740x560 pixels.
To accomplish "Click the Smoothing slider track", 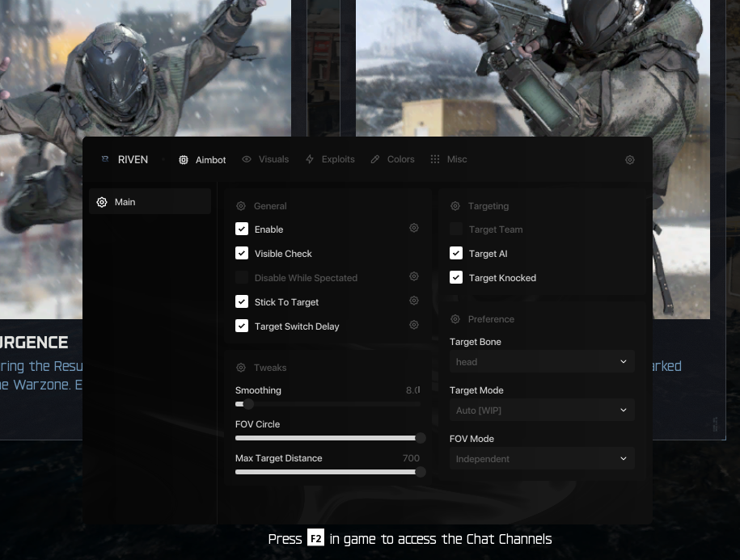I will click(328, 404).
